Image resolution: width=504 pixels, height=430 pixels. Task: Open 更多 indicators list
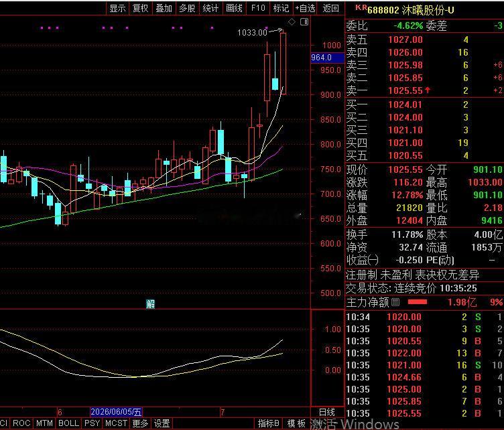click(141, 423)
